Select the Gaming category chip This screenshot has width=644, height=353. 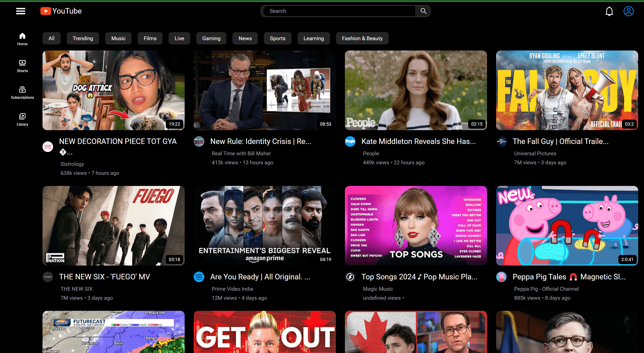pyautogui.click(x=211, y=38)
